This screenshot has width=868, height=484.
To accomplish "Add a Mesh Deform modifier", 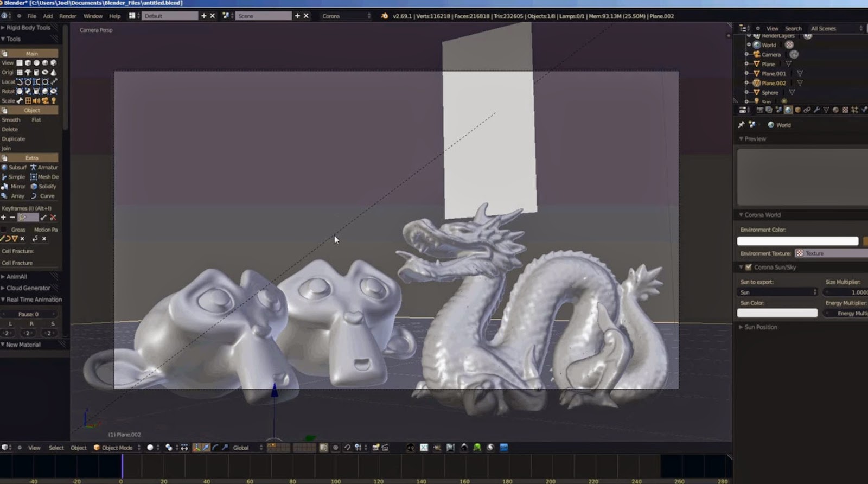I will (x=44, y=177).
